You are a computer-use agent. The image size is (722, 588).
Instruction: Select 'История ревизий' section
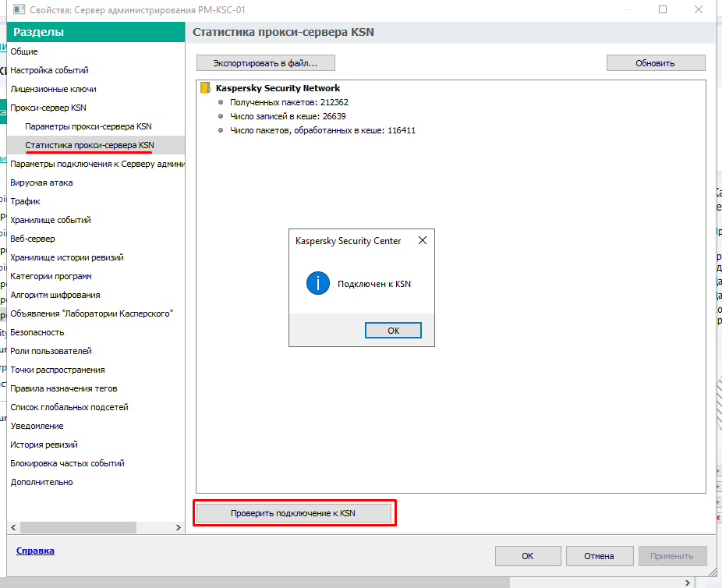coord(96,445)
